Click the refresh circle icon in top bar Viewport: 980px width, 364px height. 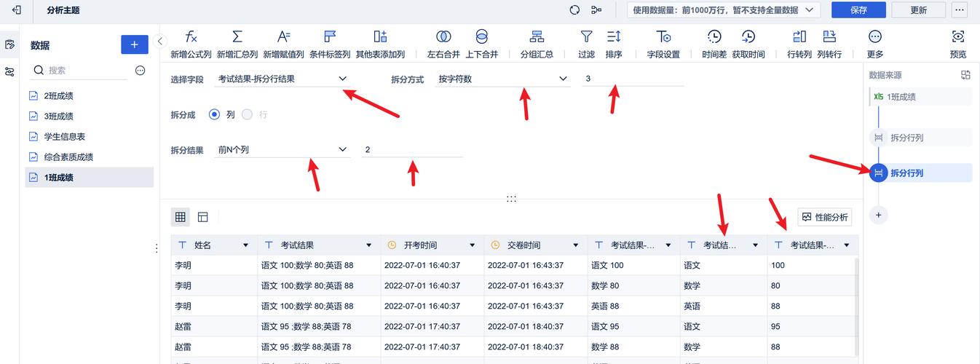pyautogui.click(x=574, y=10)
